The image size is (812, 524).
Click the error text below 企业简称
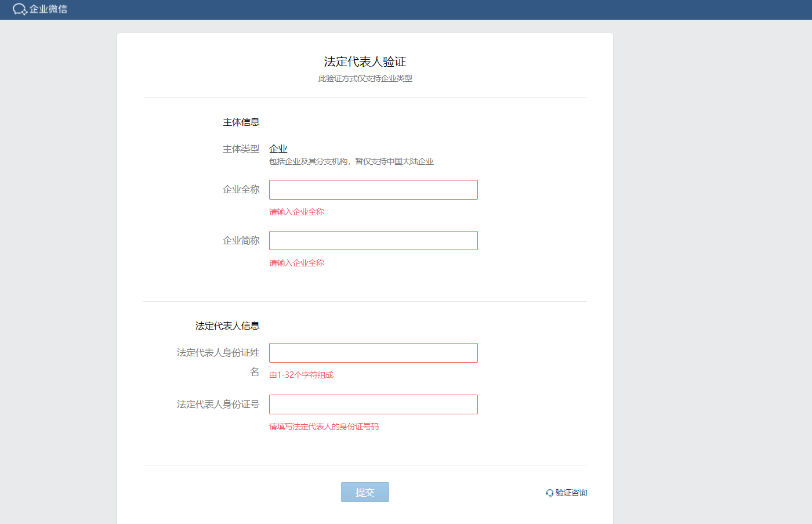(x=296, y=262)
